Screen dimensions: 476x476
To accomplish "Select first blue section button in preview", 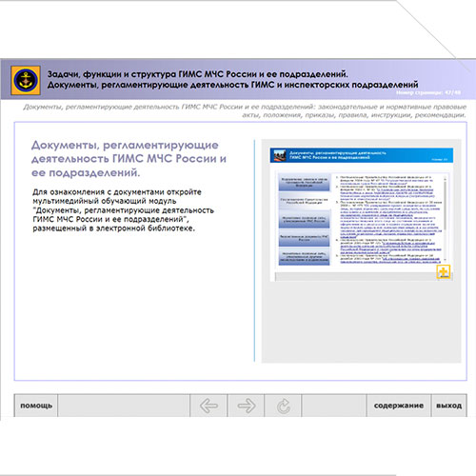I will tap(305, 182).
